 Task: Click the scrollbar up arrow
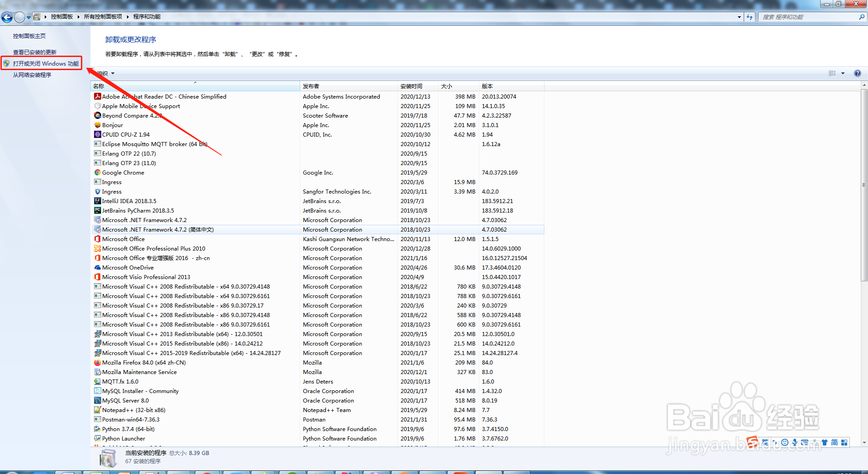tap(864, 85)
